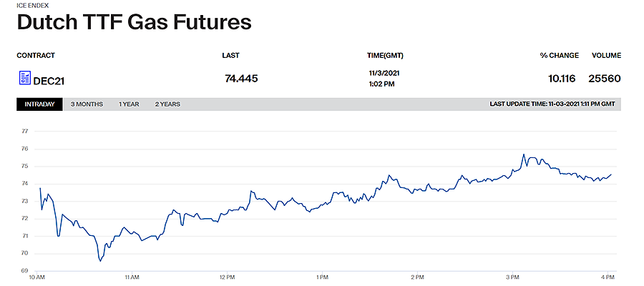Click the CONTRACT column header
This screenshot has height=286, width=644.
[36, 55]
